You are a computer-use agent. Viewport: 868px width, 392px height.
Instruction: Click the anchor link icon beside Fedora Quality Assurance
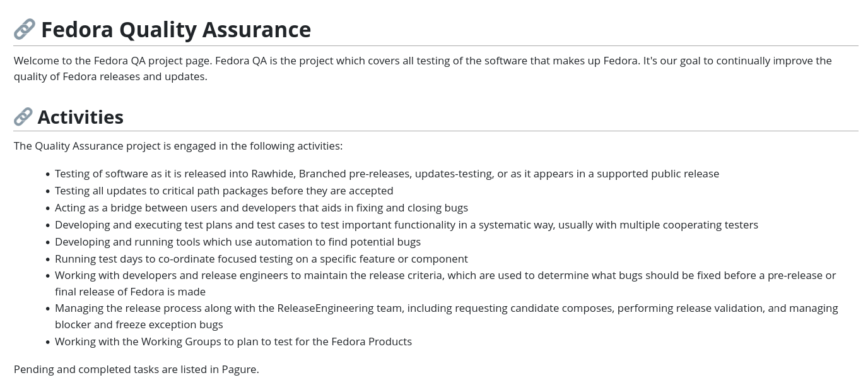coord(25,29)
